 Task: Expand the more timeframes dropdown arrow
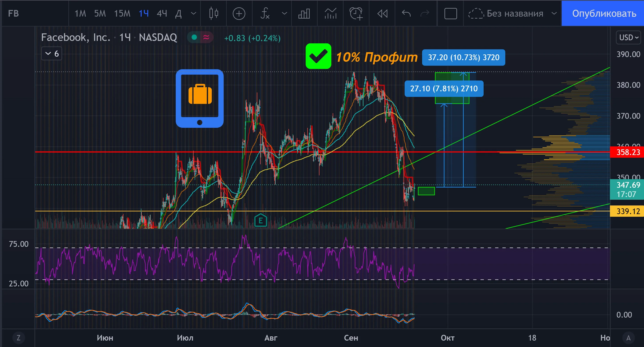tap(194, 13)
